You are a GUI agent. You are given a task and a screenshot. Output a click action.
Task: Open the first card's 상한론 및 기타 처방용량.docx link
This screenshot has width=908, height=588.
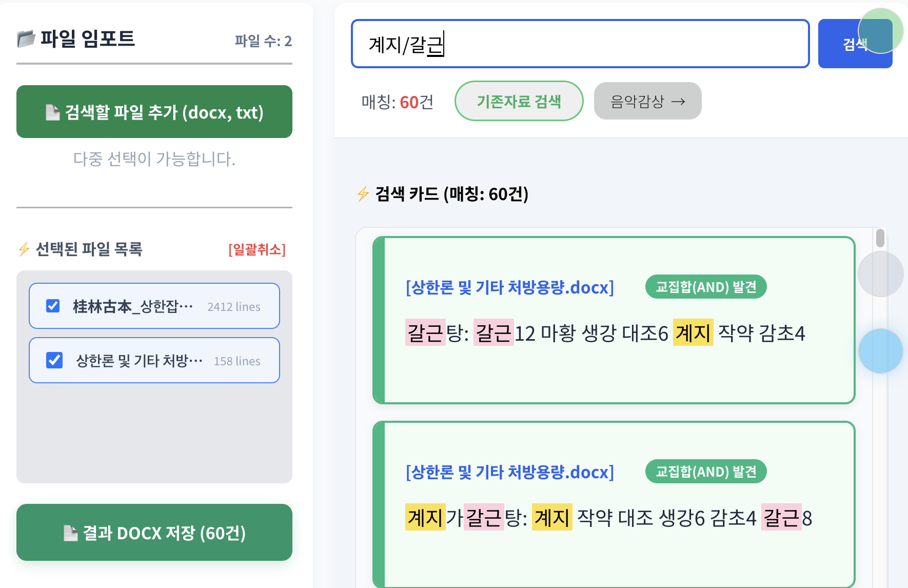(x=509, y=287)
